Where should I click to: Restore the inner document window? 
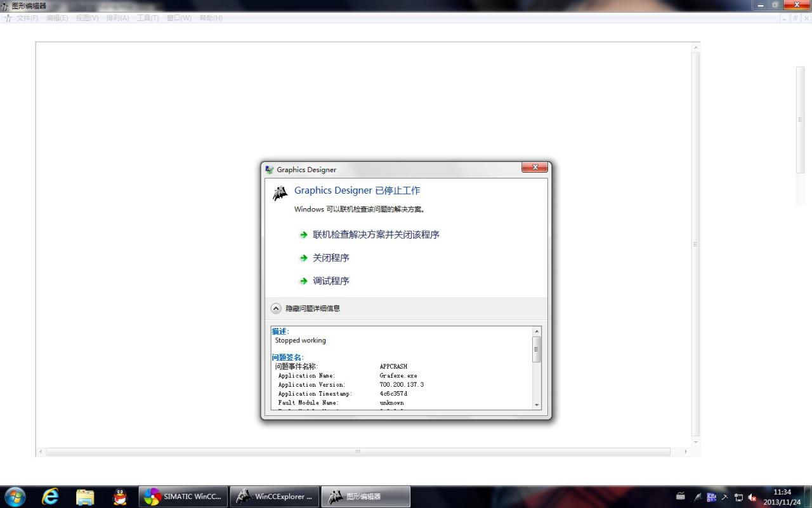click(x=795, y=18)
